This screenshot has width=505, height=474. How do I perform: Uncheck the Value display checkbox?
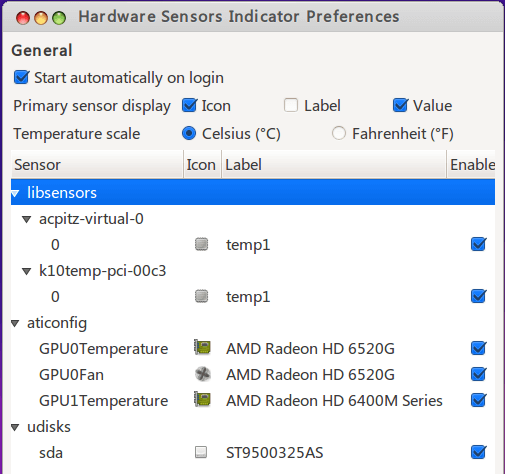[x=400, y=105]
